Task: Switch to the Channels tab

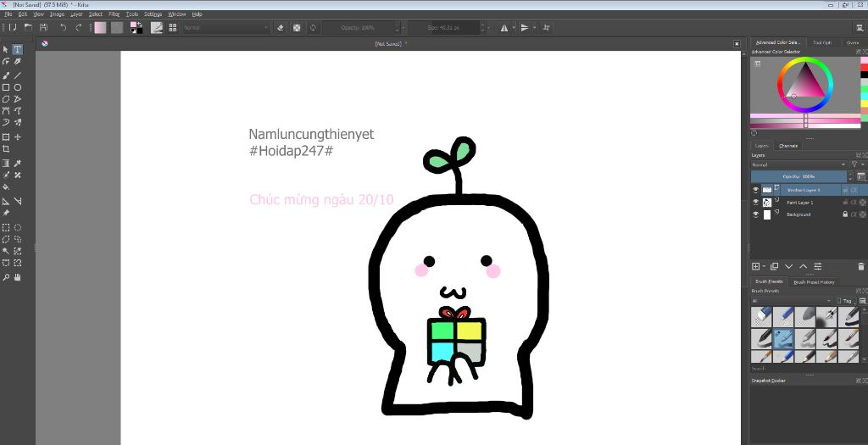Action: point(788,146)
